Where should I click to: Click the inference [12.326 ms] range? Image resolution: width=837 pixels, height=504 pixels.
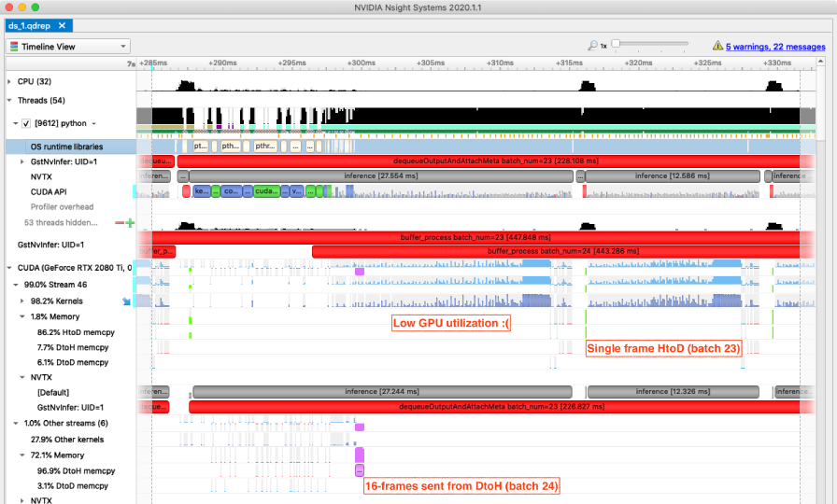674,392
